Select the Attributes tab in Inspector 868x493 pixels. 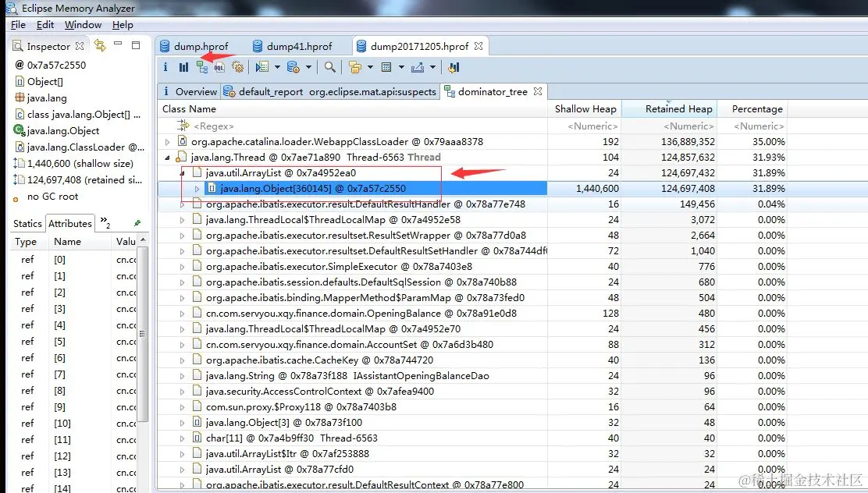point(69,224)
